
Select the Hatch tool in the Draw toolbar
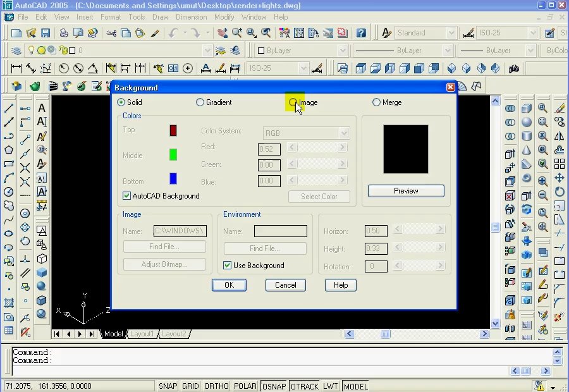(9, 302)
